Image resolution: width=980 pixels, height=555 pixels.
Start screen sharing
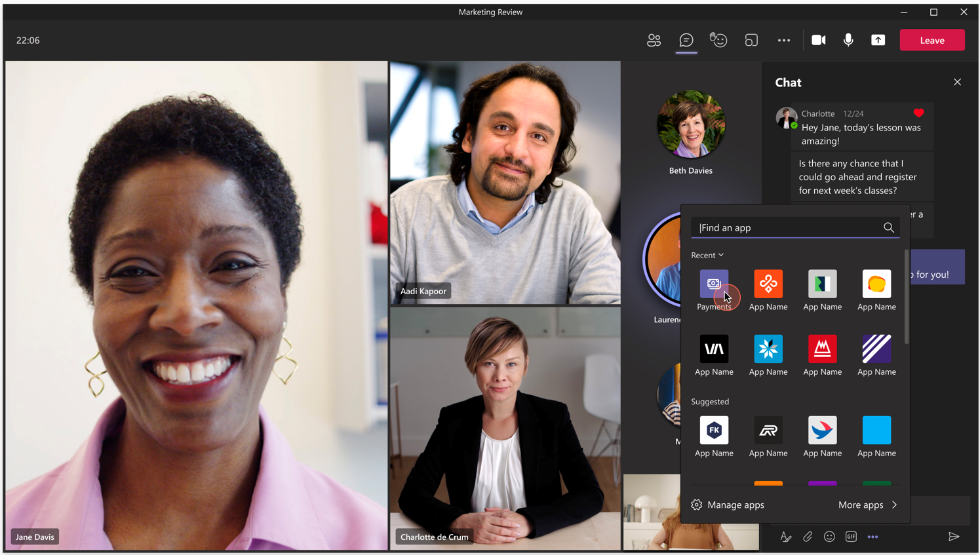(x=878, y=40)
